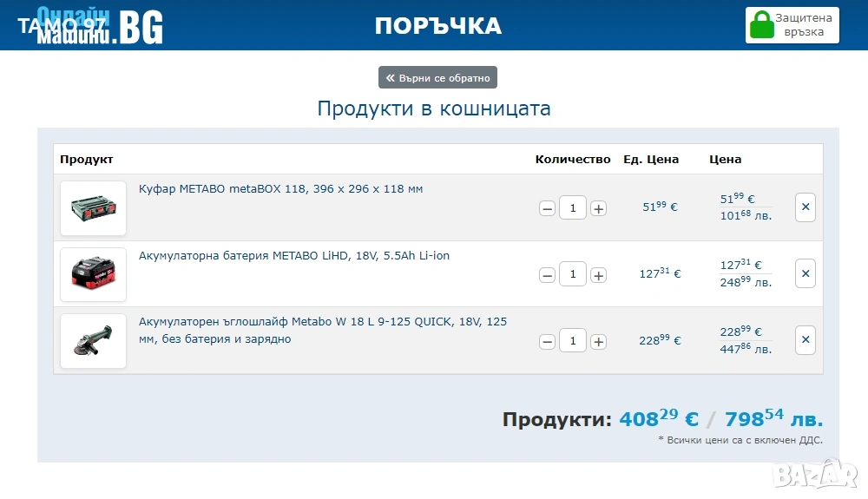This screenshot has width=868, height=499.
Task: Focus quantity field for the metaBOX case
Action: 573,208
